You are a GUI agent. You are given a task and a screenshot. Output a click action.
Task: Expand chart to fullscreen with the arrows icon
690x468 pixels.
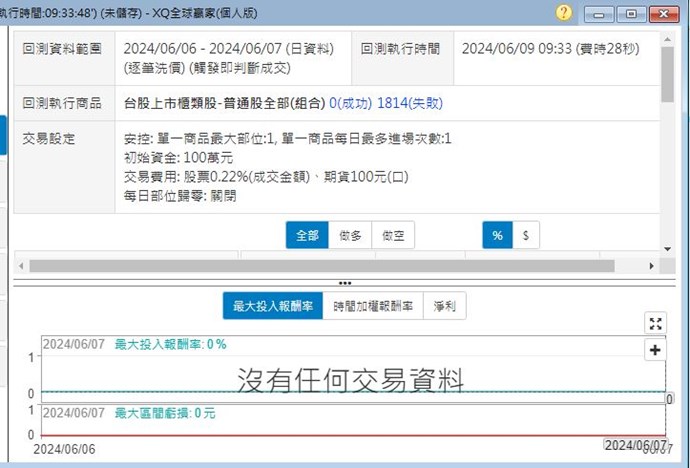[x=656, y=323]
